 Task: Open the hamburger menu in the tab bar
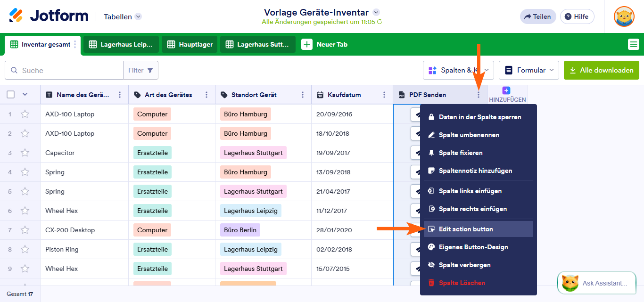[633, 44]
